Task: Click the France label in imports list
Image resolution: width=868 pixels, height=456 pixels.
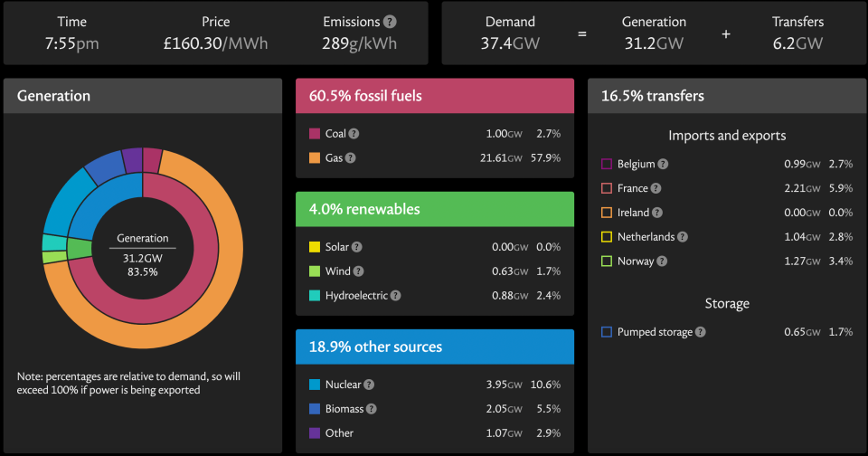Action: [x=632, y=188]
